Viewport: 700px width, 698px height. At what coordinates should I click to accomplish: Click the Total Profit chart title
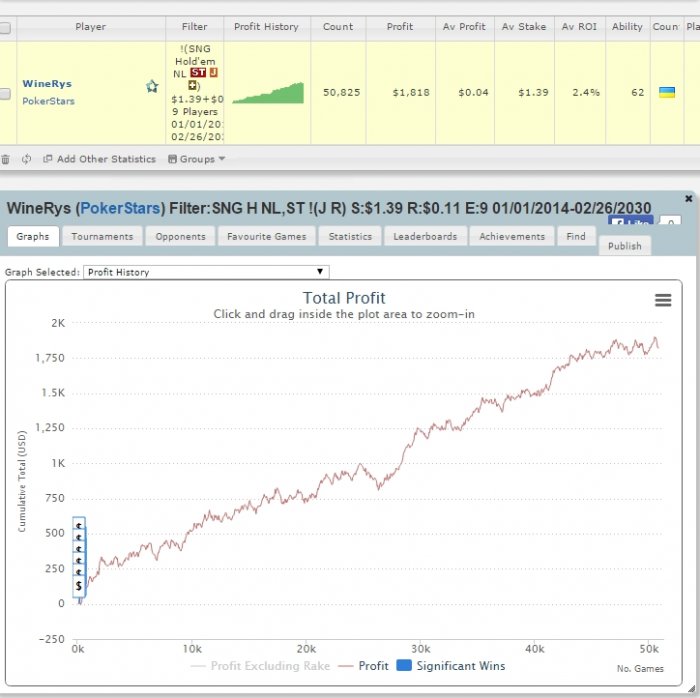344,298
